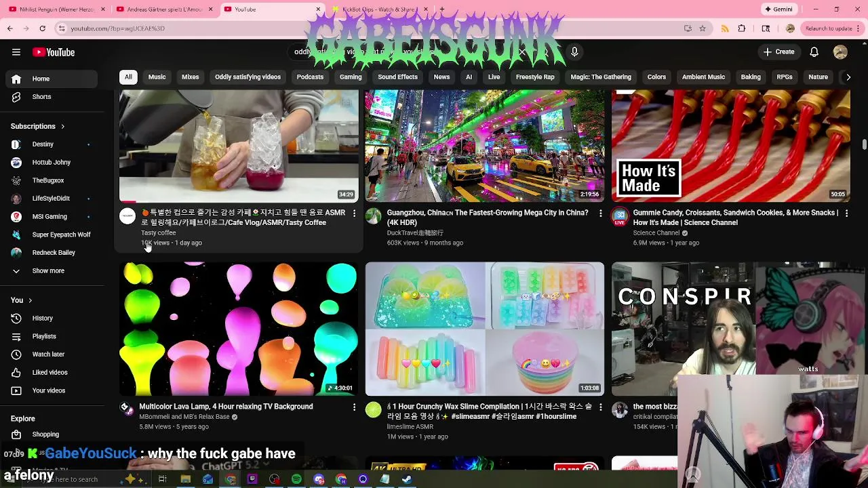Play the wax slime compilation thumbnail

coord(485,329)
